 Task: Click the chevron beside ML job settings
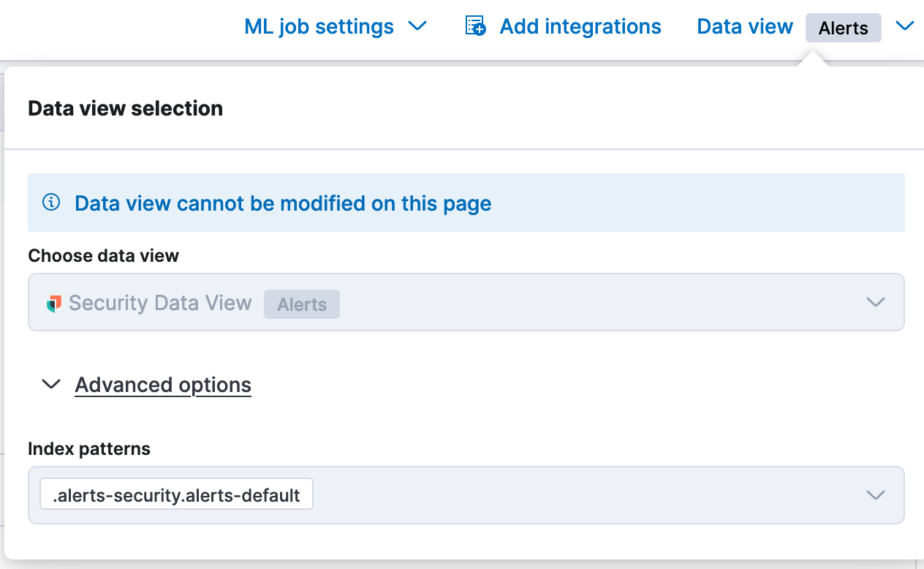coord(417,27)
